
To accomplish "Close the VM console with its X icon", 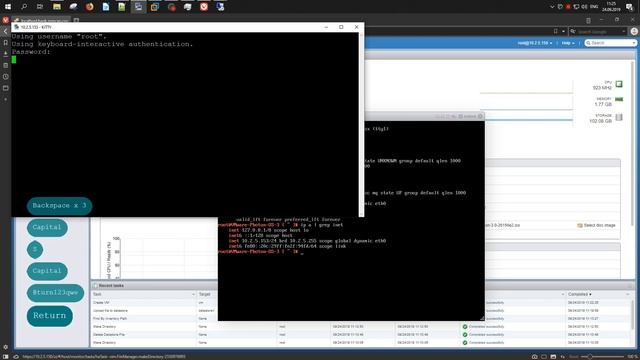I will 480,116.
